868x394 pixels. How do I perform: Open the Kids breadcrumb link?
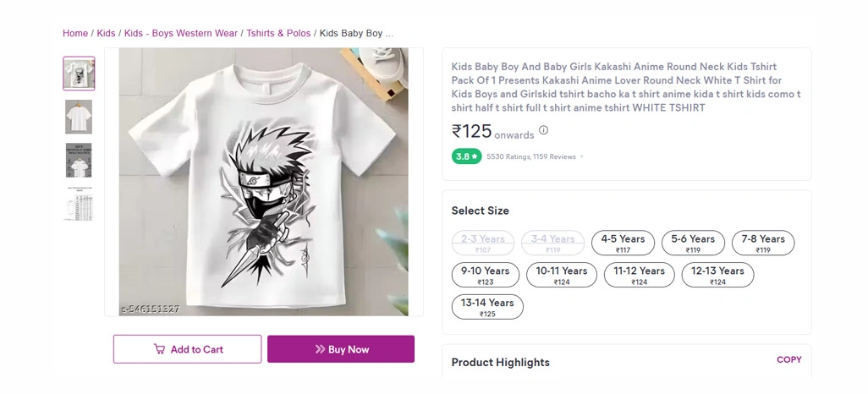click(x=107, y=33)
